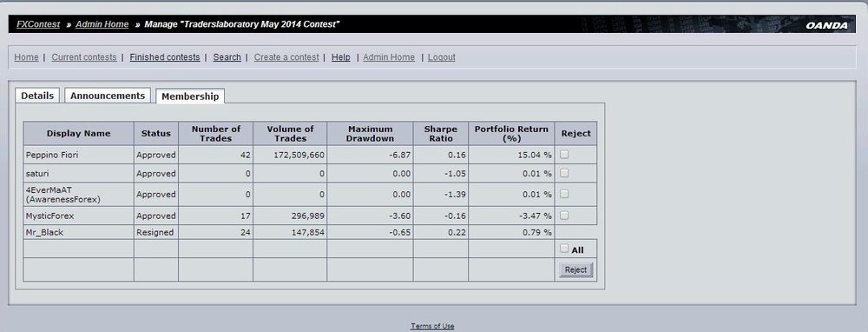Click Admin Home in navigation bar

pos(389,57)
